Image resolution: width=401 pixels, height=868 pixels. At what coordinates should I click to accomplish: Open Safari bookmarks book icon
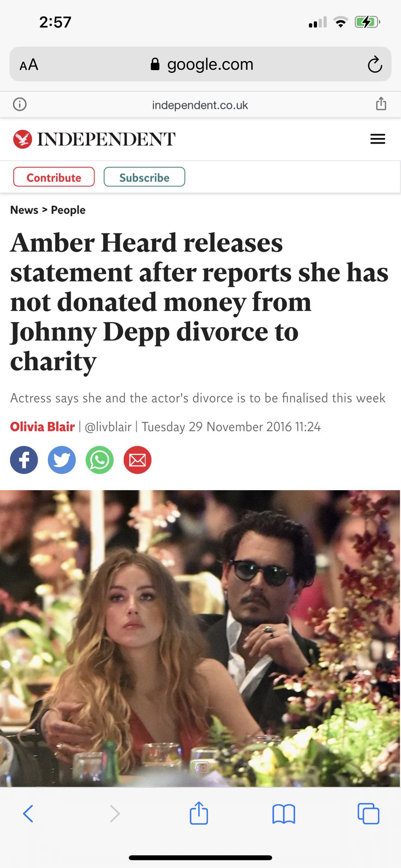click(283, 814)
